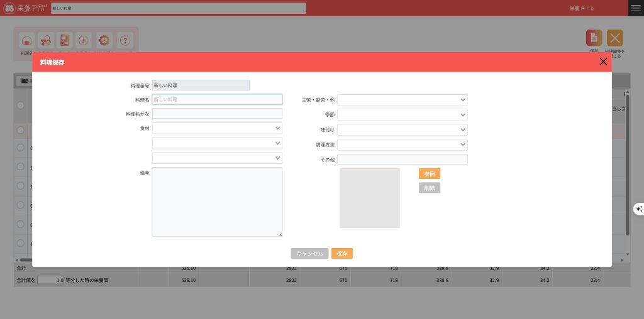The width and height of the screenshot is (644, 319).
Task: Click the 1.0 division value field
Action: coord(50,281)
